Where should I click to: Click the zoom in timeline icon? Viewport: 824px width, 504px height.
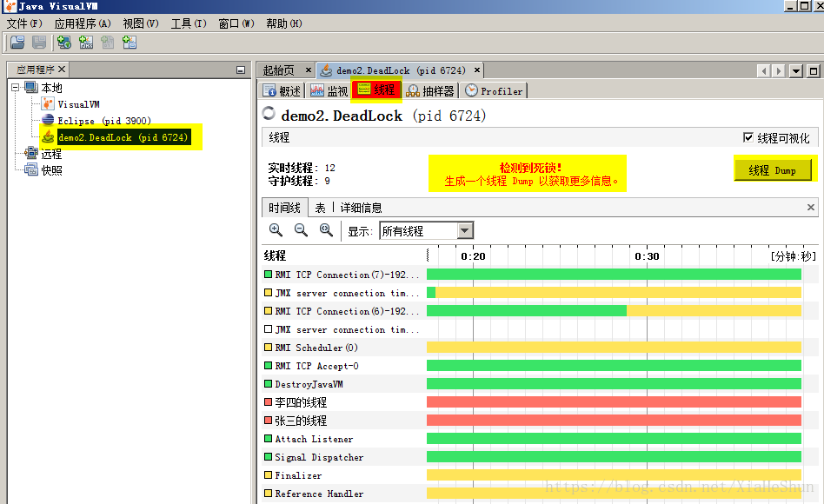(x=276, y=229)
